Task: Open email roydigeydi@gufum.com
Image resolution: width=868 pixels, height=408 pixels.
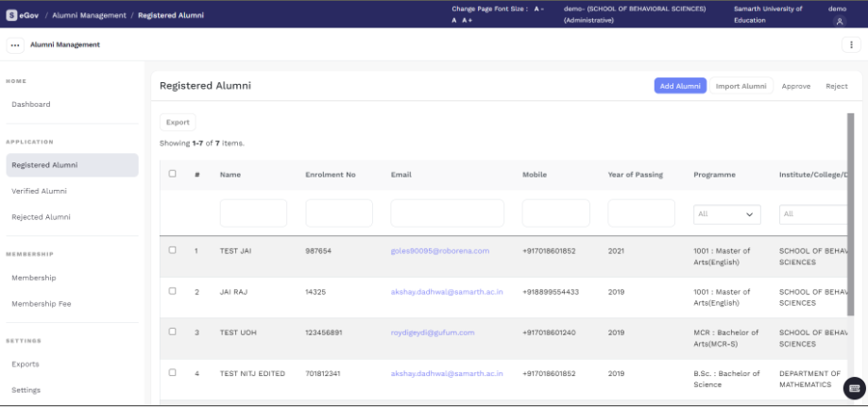Action: pos(433,332)
